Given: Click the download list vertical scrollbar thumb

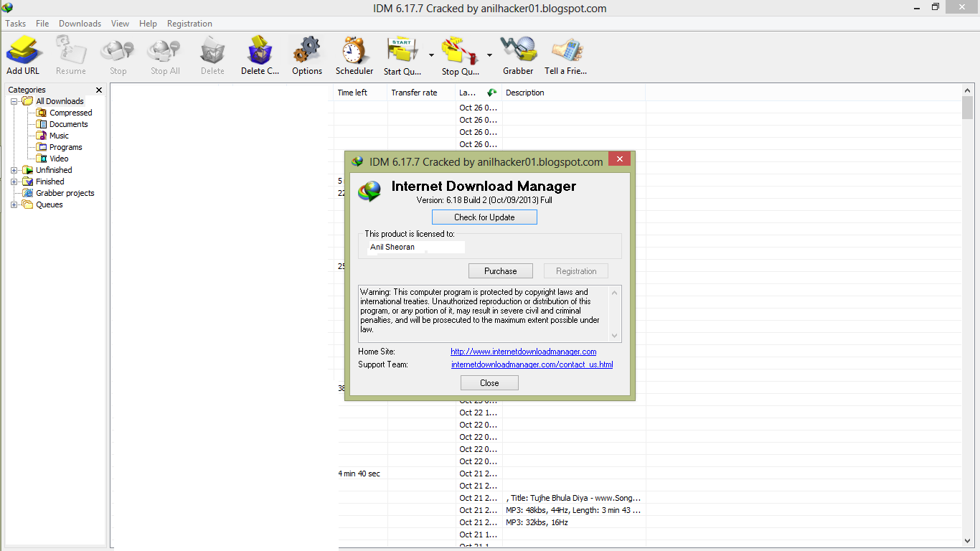Looking at the screenshot, I should coord(967,108).
